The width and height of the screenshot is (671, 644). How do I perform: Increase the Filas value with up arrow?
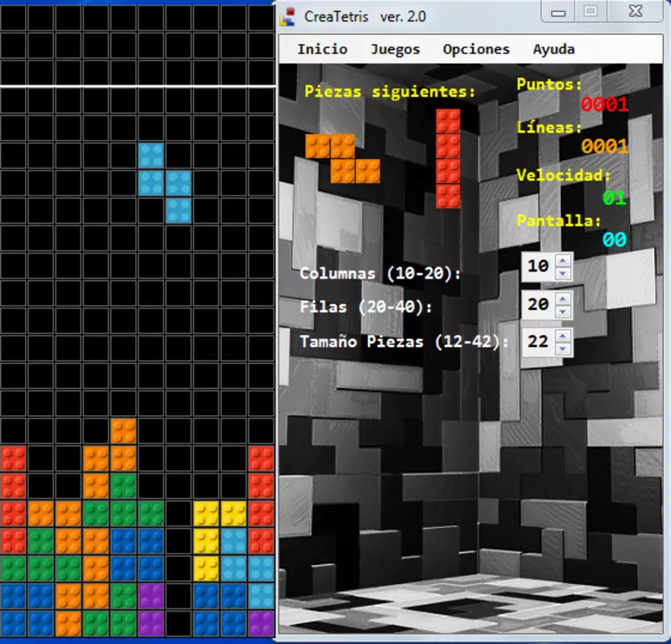pyautogui.click(x=563, y=299)
